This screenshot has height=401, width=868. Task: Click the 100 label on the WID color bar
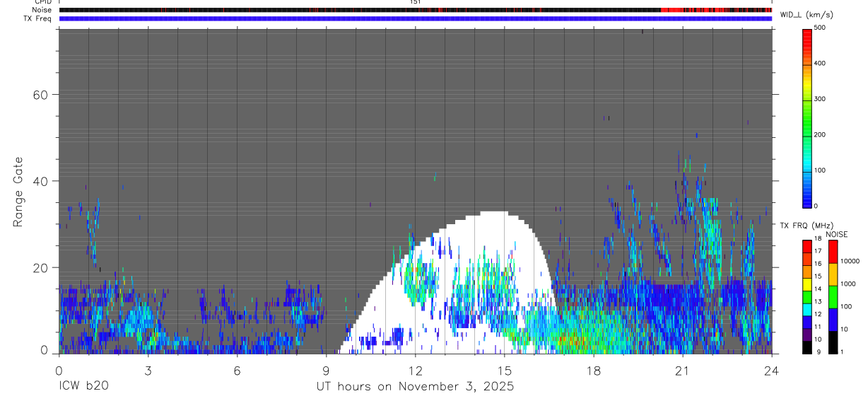[819, 170]
